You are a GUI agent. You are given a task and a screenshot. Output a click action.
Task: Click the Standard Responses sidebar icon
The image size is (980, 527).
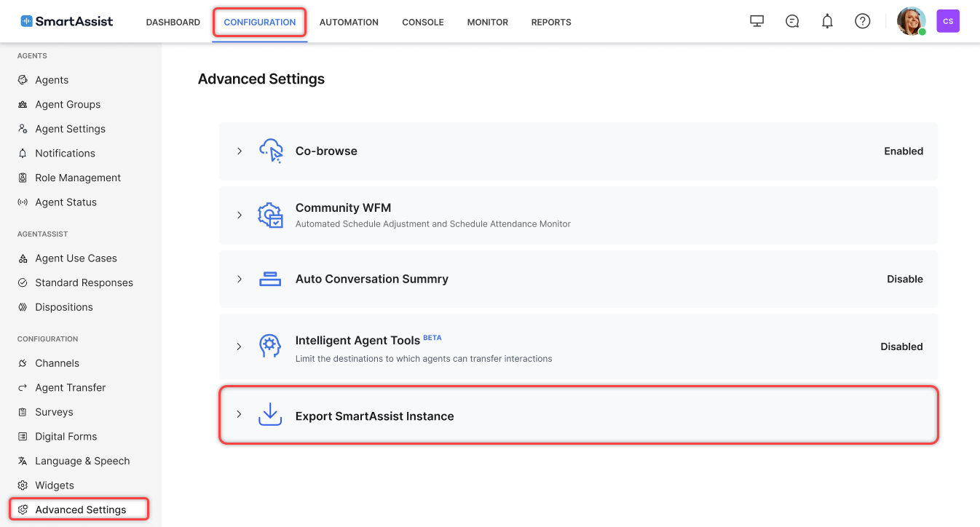[x=23, y=282]
